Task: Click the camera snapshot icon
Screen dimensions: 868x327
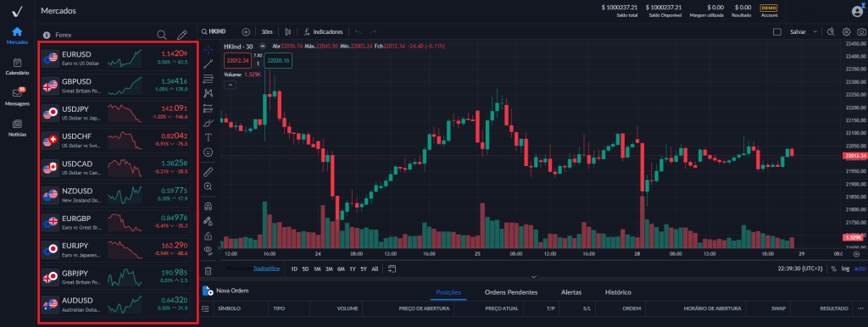Action: pos(860,32)
